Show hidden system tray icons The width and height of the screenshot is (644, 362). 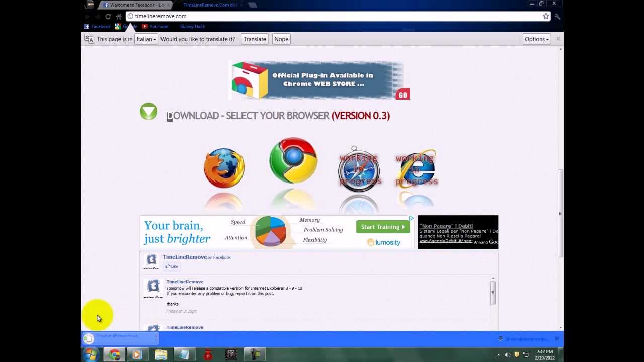click(499, 355)
